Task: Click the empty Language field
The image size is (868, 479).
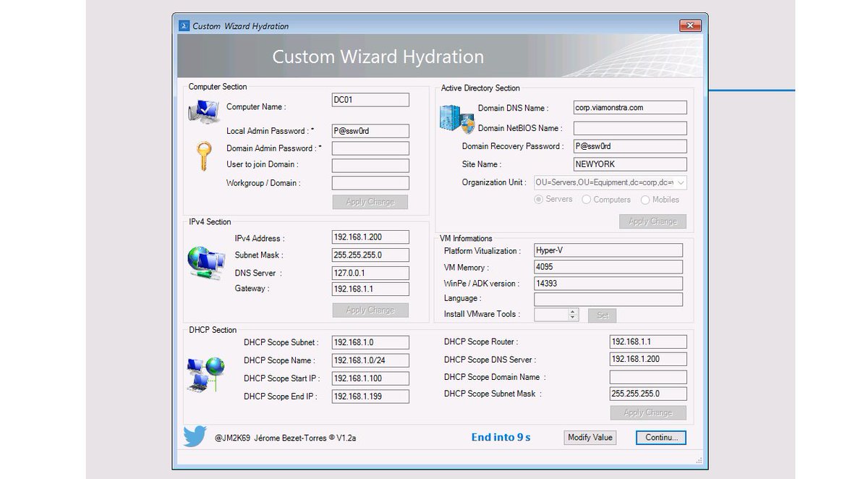Action: pos(608,299)
